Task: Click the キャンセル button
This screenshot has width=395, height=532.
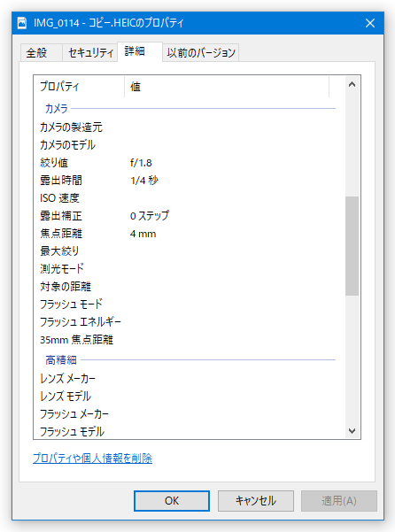Action: (256, 500)
